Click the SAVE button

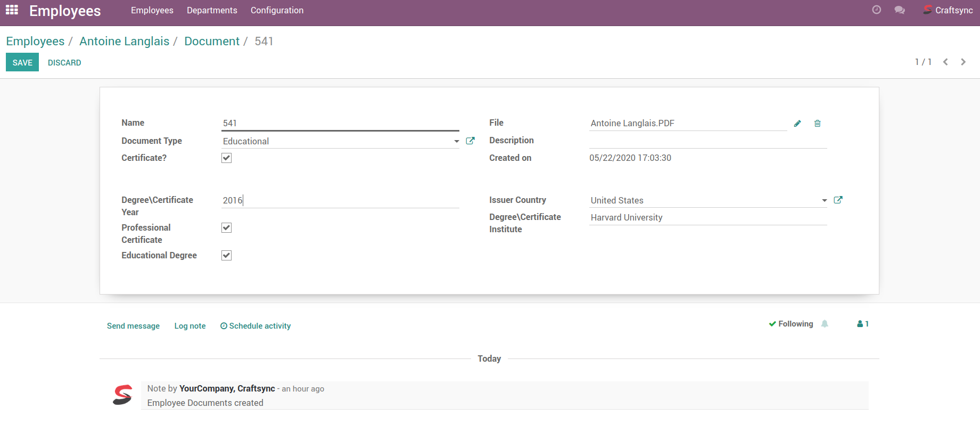tap(22, 62)
